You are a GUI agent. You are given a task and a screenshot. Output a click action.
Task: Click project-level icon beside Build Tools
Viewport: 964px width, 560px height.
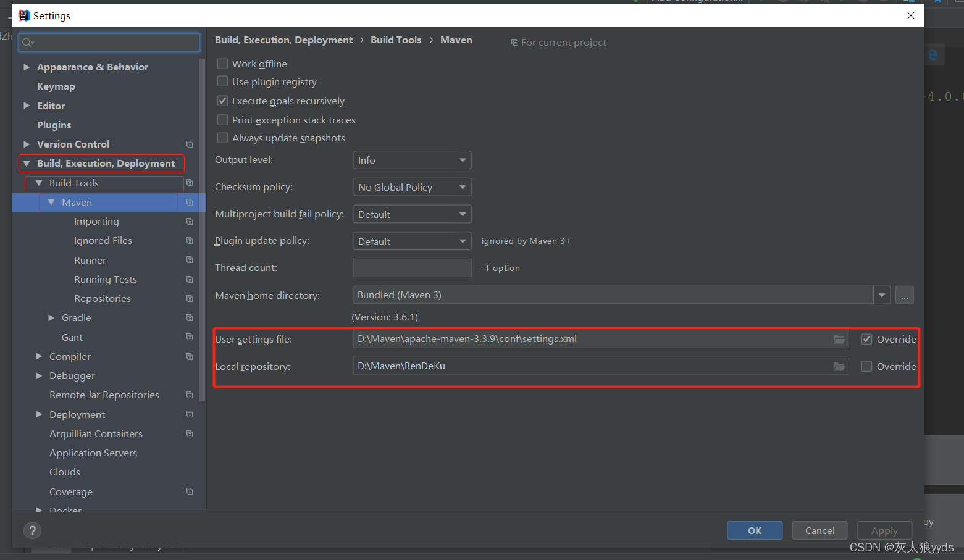pos(190,183)
